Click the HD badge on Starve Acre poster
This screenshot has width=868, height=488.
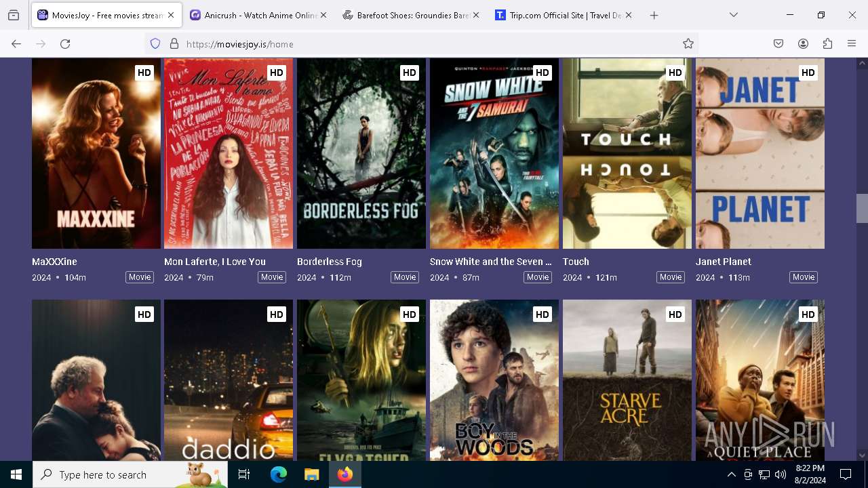click(x=675, y=314)
